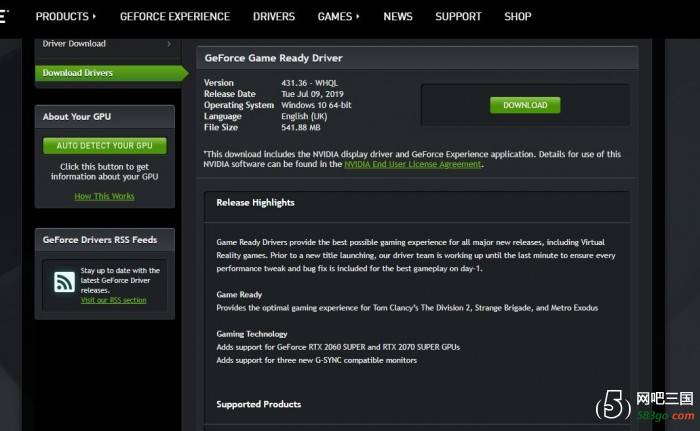Click the Windows 10 64-bit value
Image resolution: width=700 pixels, height=431 pixels.
316,105
